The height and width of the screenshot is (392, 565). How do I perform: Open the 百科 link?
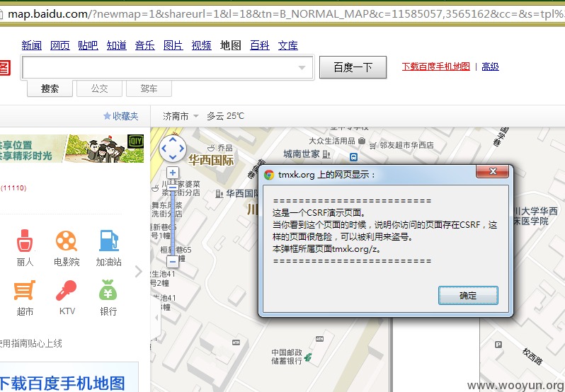pyautogui.click(x=259, y=45)
